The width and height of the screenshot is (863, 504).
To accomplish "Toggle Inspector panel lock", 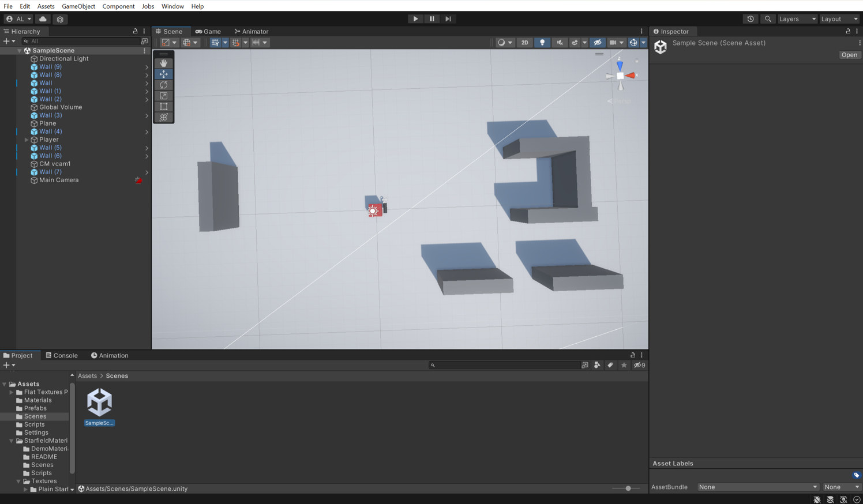I will (x=848, y=31).
